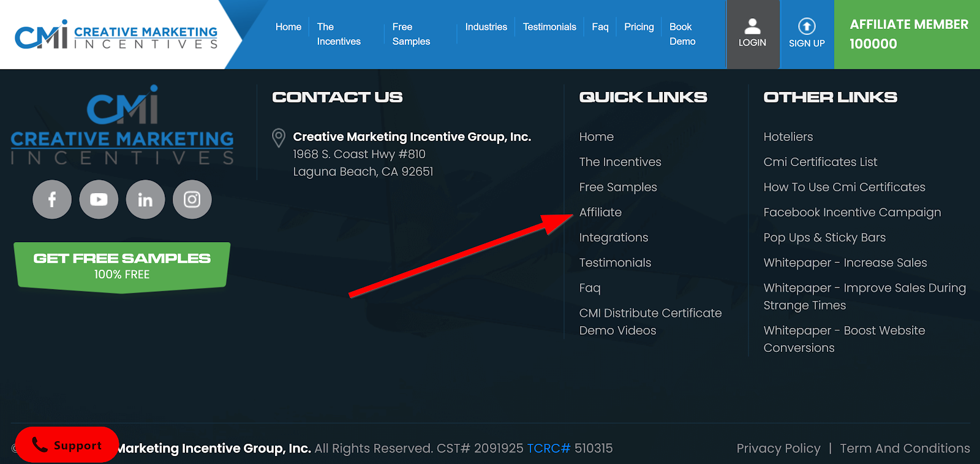Open Whitepaper - Increase Sales link
Image resolution: width=980 pixels, height=464 pixels.
pos(845,262)
